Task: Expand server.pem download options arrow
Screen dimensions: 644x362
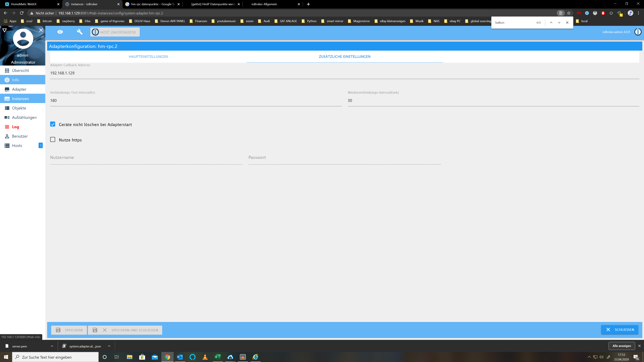Action: (52, 346)
